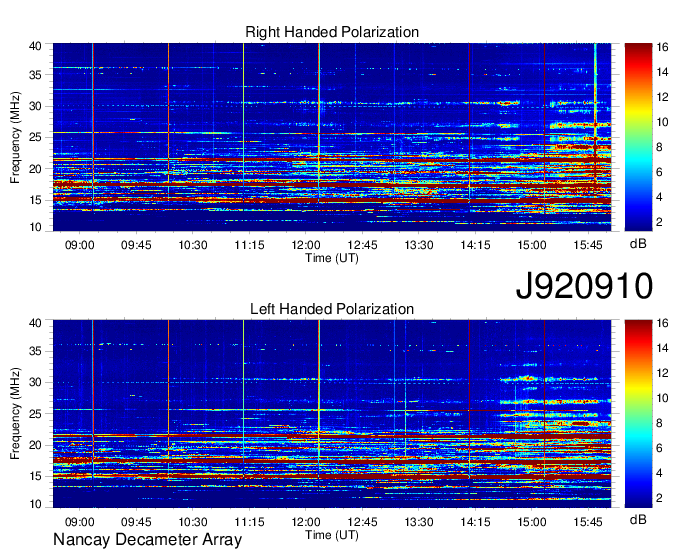Viewport: 680px width, 552px height.
Task: Click the 09:00 time tick of Right Handed plot
Action: (x=79, y=245)
